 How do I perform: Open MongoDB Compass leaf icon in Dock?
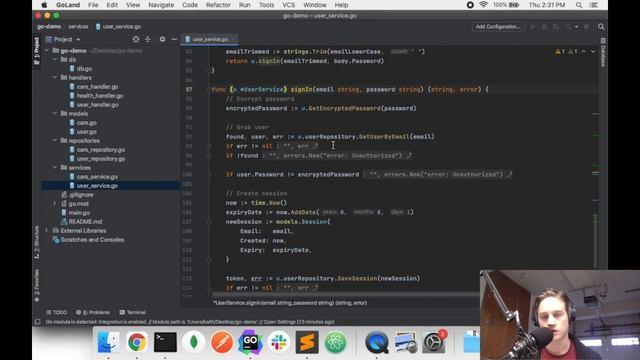[194, 342]
